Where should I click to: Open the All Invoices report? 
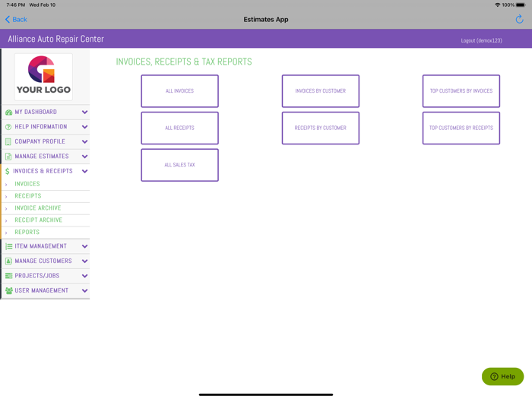click(180, 91)
